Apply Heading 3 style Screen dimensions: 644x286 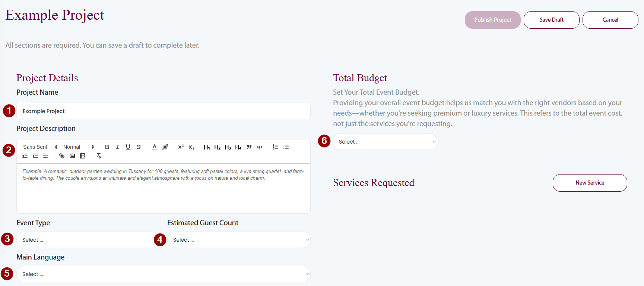228,147
